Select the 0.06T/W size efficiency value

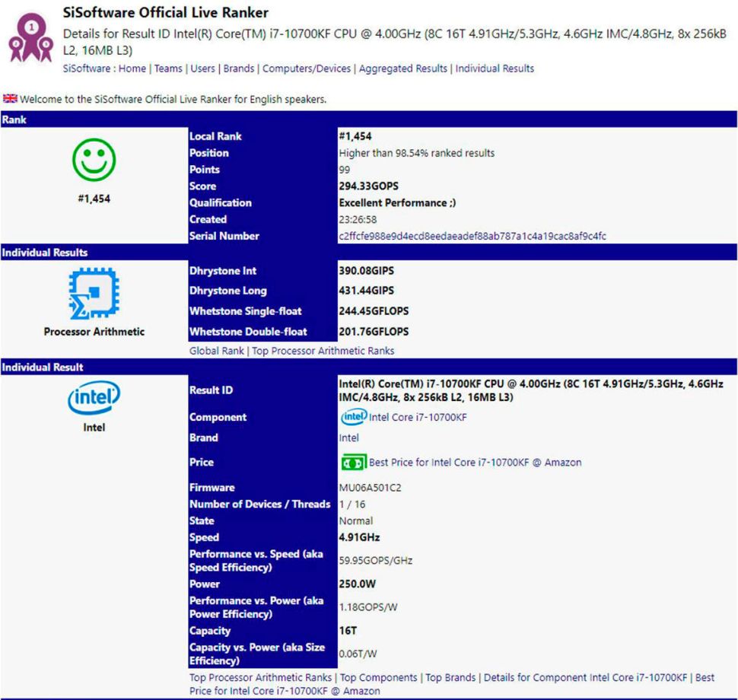[x=358, y=654]
